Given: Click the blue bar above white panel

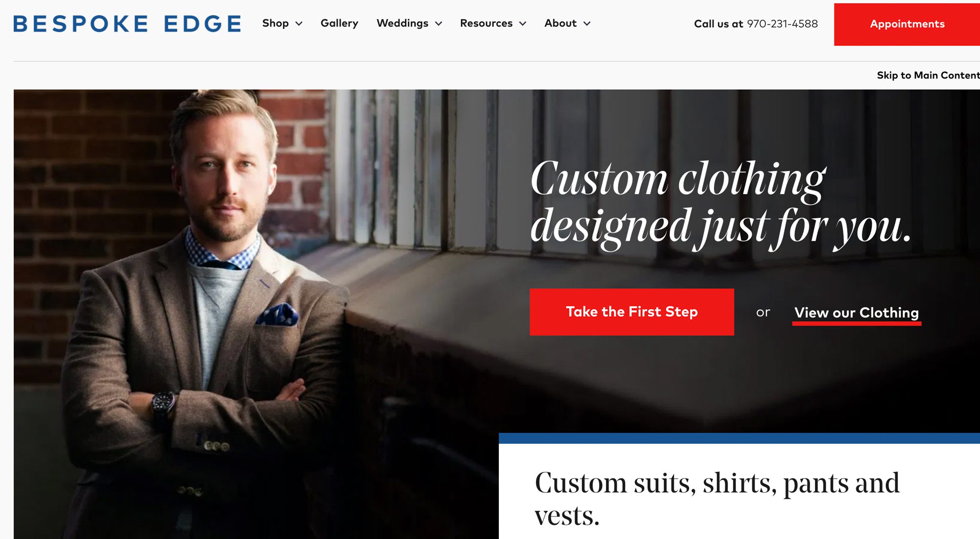Looking at the screenshot, I should pyautogui.click(x=739, y=438).
